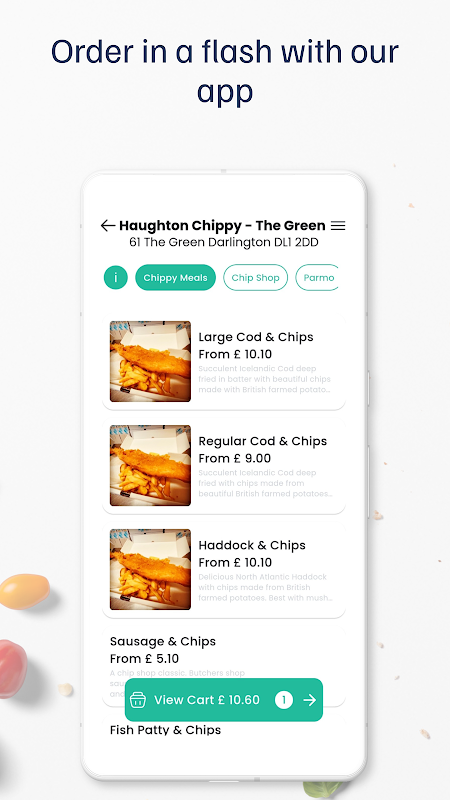The image size is (450, 800).
Task: Click View Cart £ 10.60 button
Action: pos(224,700)
